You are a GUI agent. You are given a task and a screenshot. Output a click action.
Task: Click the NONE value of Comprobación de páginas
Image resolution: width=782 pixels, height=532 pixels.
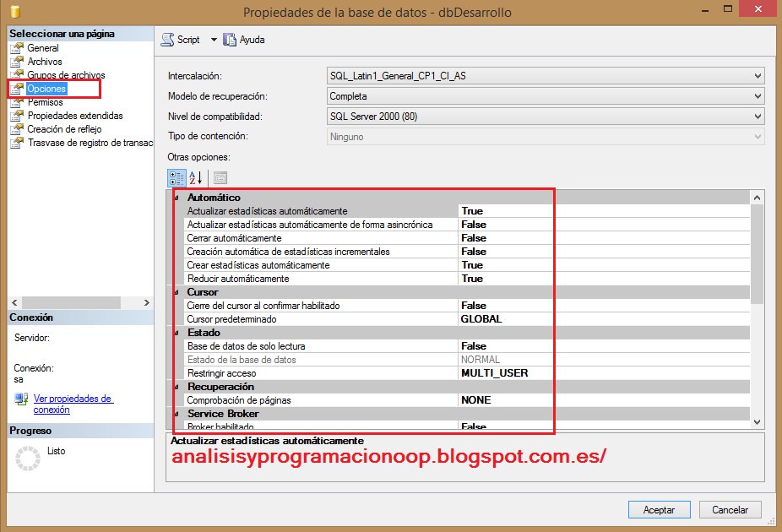tap(475, 400)
